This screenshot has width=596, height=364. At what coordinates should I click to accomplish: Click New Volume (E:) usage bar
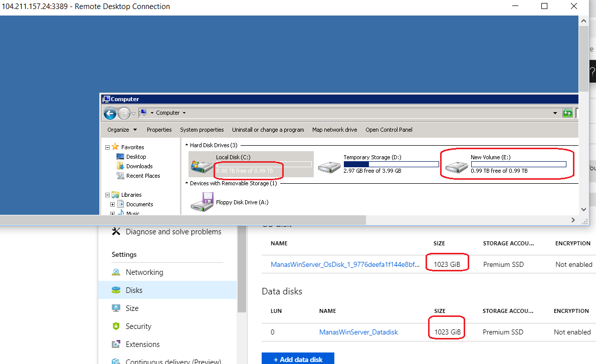pos(518,164)
